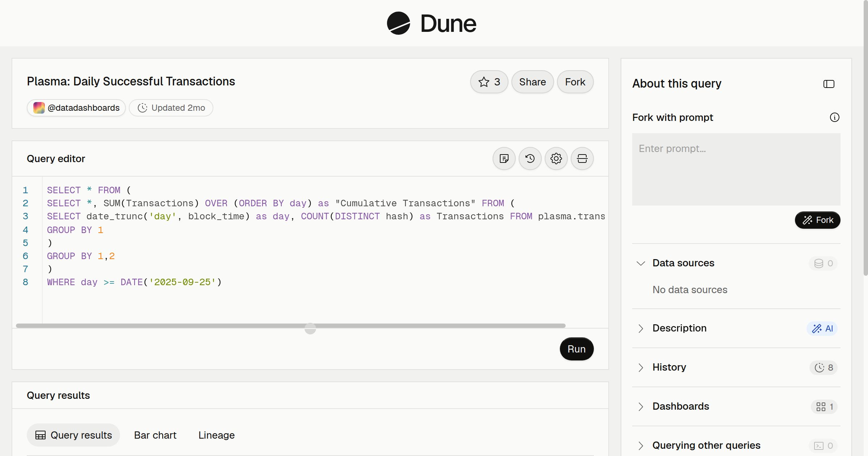Open query version history clock icon
The height and width of the screenshot is (456, 868).
tap(530, 159)
